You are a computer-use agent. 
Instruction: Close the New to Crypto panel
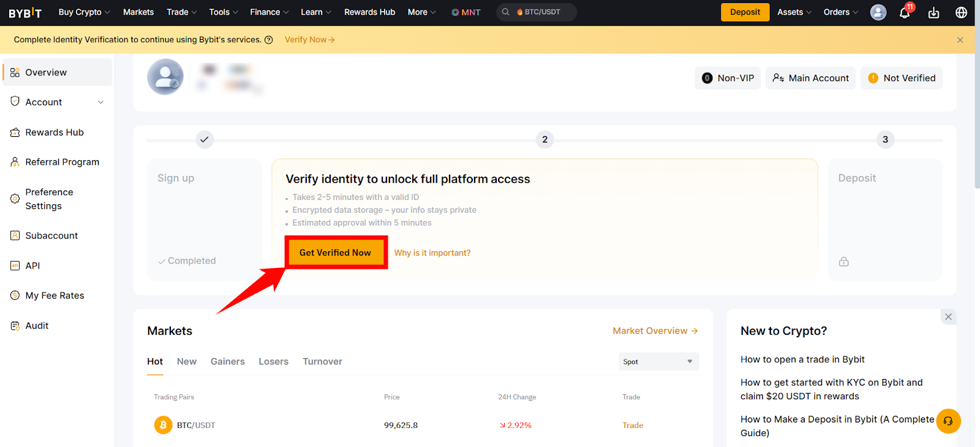pos(948,317)
